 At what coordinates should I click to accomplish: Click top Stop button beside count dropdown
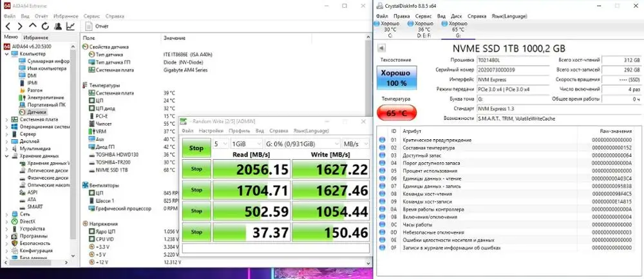point(196,148)
